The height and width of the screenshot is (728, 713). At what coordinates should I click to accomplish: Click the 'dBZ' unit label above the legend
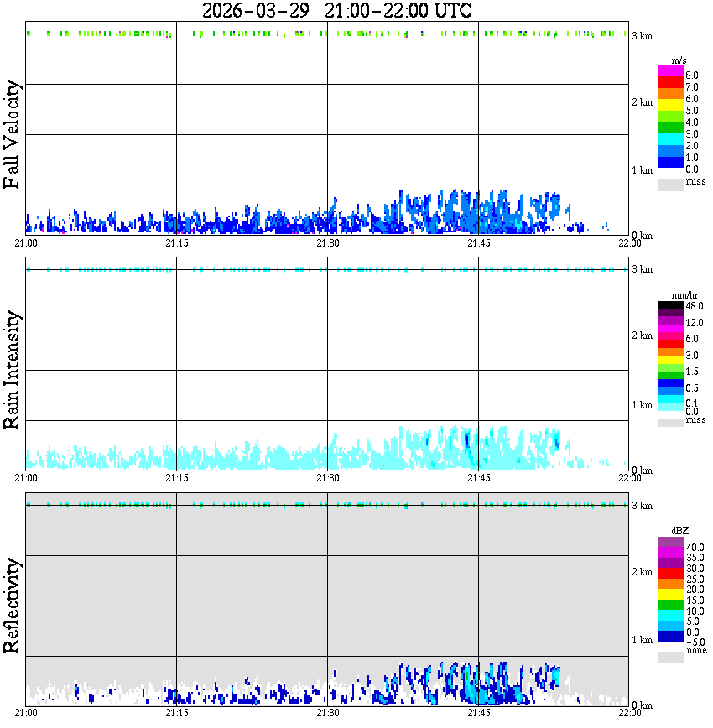[680, 531]
